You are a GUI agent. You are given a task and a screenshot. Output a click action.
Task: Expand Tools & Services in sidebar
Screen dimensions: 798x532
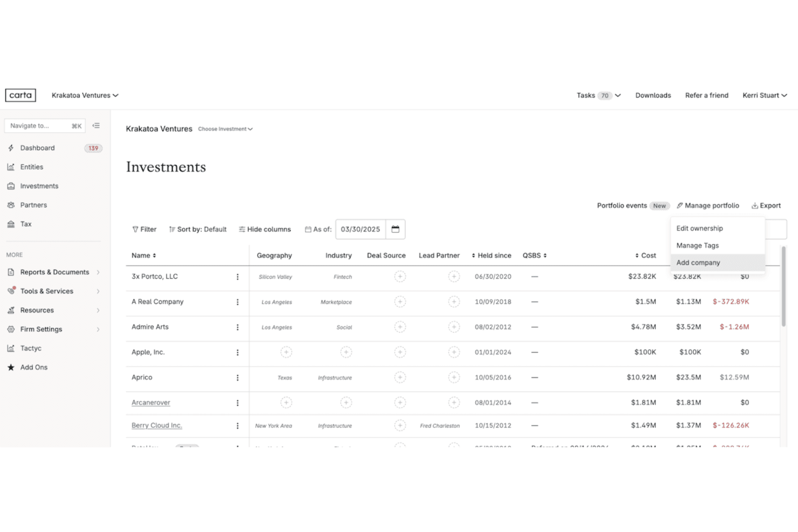[54, 291]
